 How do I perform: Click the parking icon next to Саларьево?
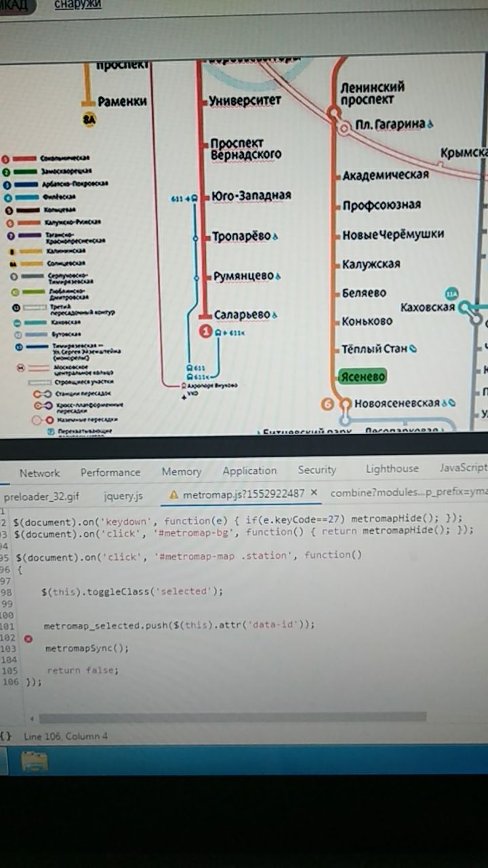pos(274,316)
